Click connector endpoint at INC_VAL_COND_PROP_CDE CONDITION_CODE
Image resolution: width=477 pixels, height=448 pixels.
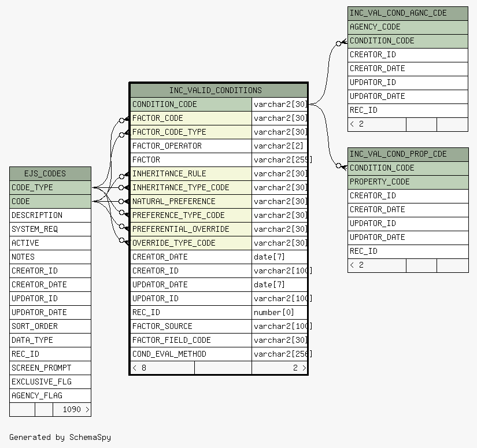339,166
